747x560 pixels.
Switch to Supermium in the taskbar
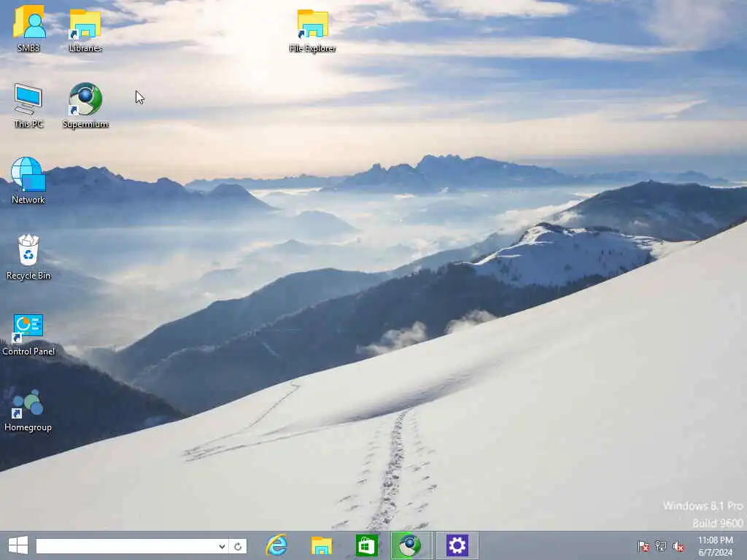410,545
